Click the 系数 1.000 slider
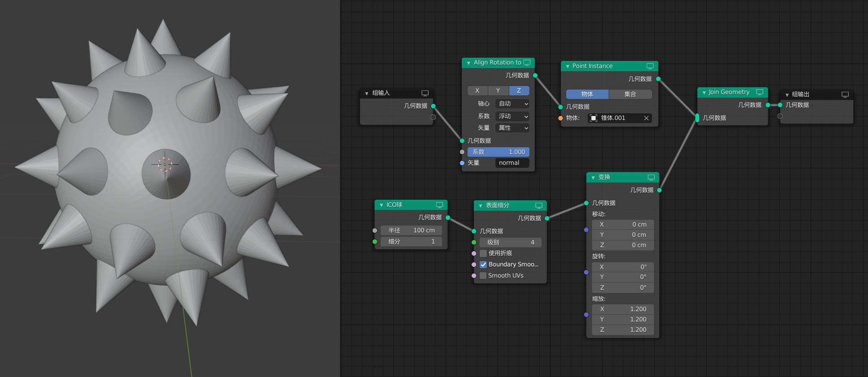868x377 pixels. pos(498,152)
